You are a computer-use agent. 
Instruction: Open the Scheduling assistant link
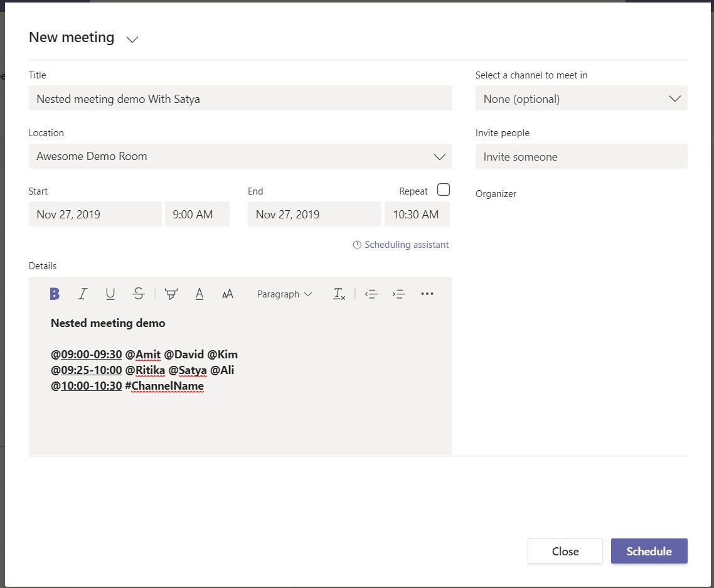point(407,245)
